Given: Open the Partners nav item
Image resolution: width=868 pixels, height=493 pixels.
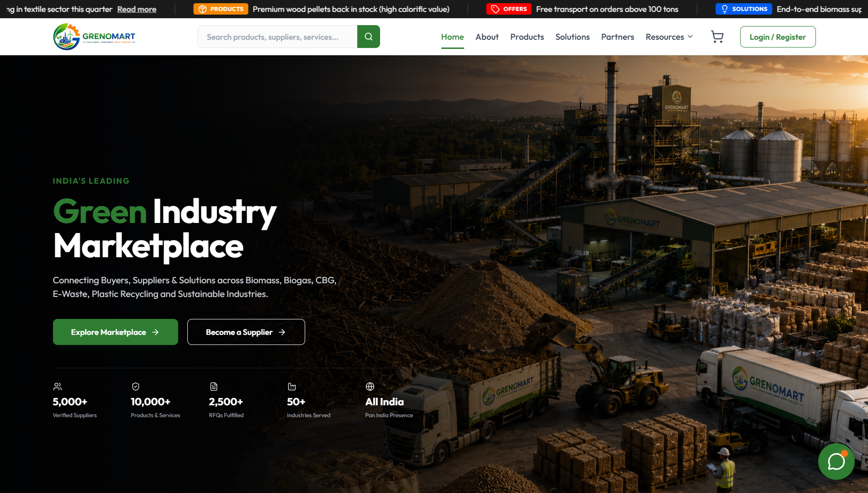Looking at the screenshot, I should pyautogui.click(x=618, y=37).
